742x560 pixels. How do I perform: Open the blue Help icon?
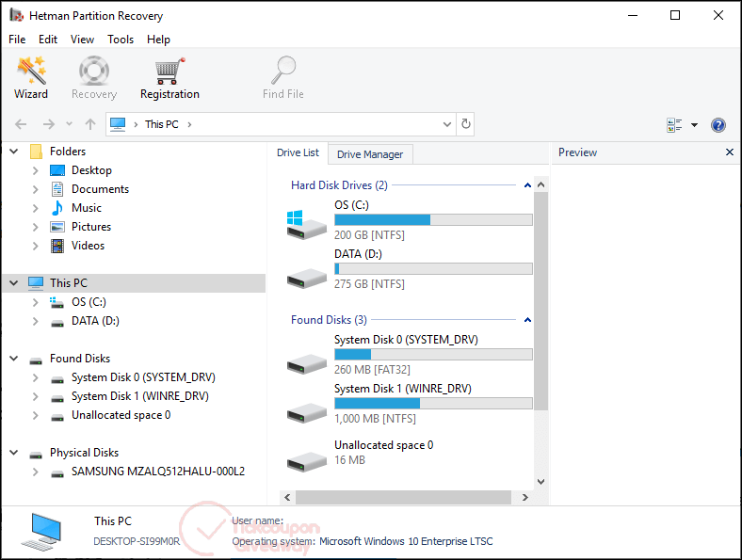[x=718, y=125]
